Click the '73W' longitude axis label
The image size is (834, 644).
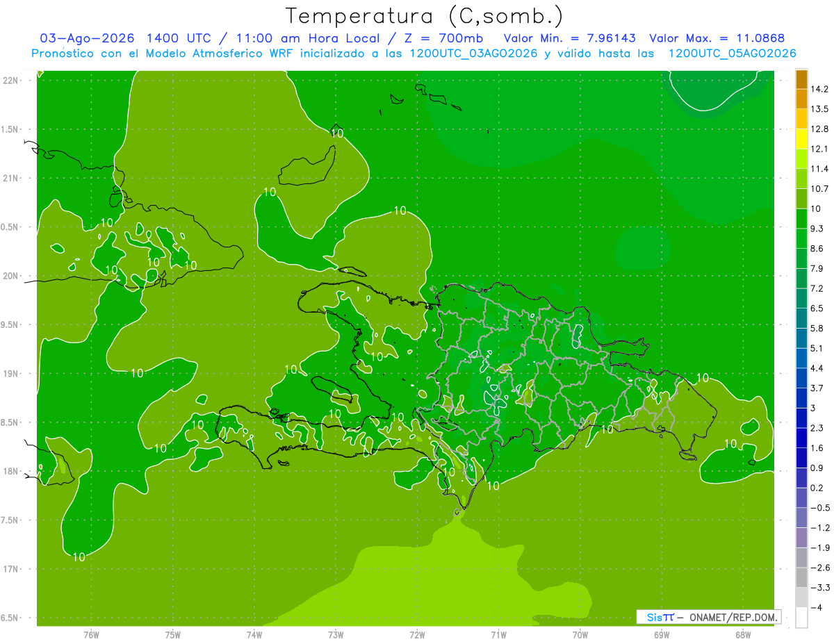(336, 634)
